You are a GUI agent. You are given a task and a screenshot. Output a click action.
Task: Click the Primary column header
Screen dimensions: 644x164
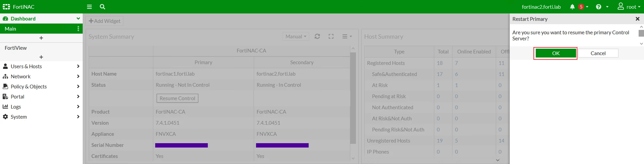[203, 62]
